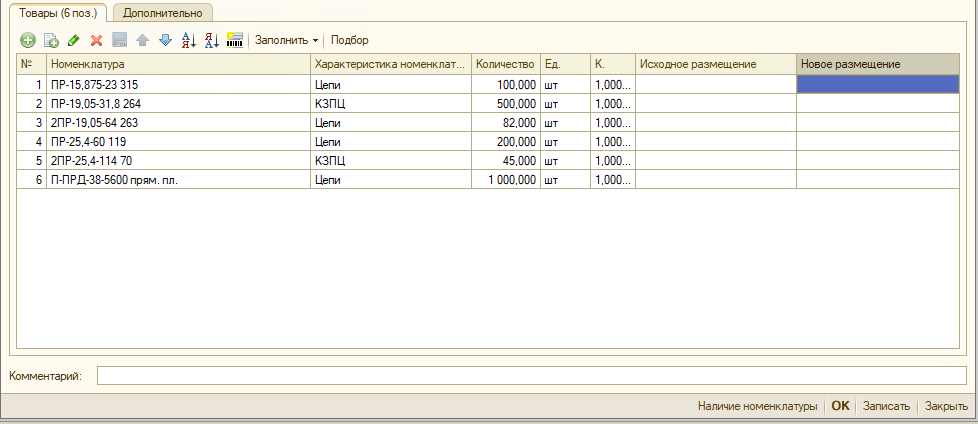Click КЗПЦ characteristic in 2ПР-25,4-114 70 row
978x424 pixels.
click(x=391, y=161)
